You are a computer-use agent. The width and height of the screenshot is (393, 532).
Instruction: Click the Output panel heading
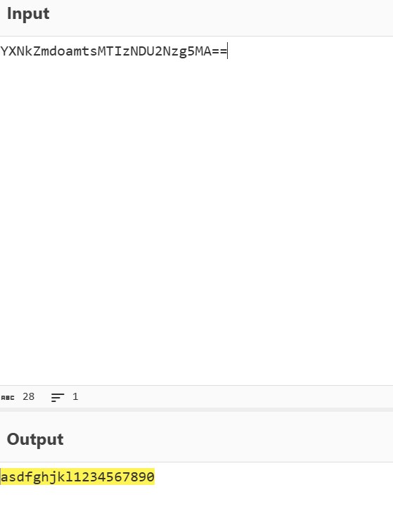point(35,439)
